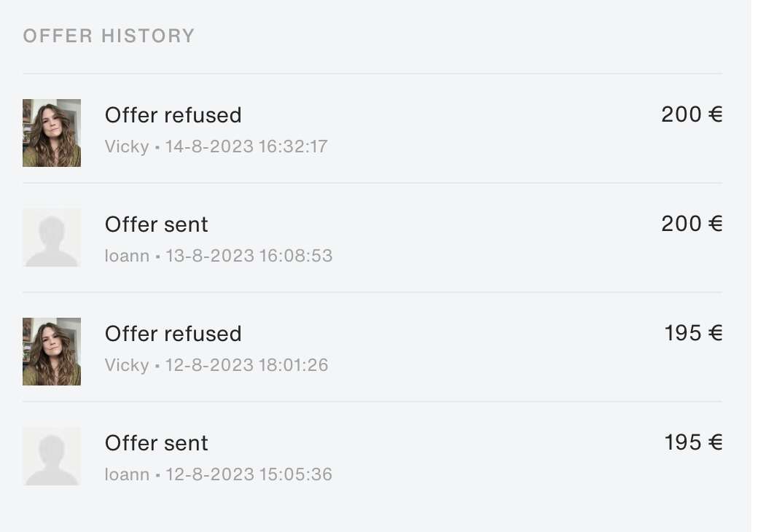Click the name Vicky with timestamp 16:32:17
Screen dimensions: 758x532
pyautogui.click(x=127, y=146)
